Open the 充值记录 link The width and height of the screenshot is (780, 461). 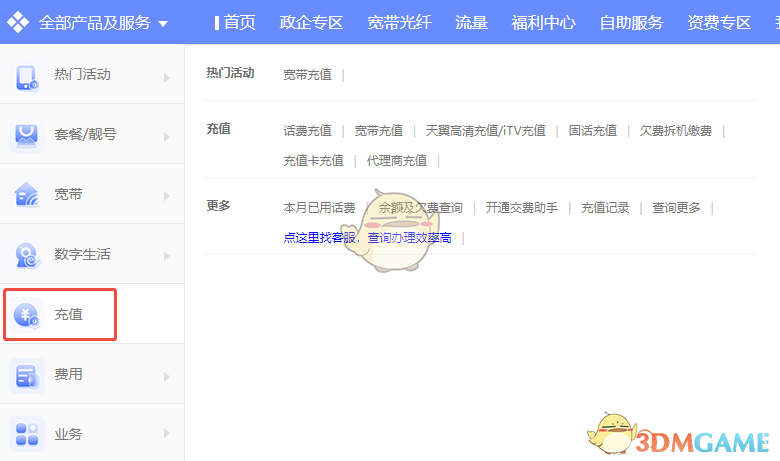[605, 208]
